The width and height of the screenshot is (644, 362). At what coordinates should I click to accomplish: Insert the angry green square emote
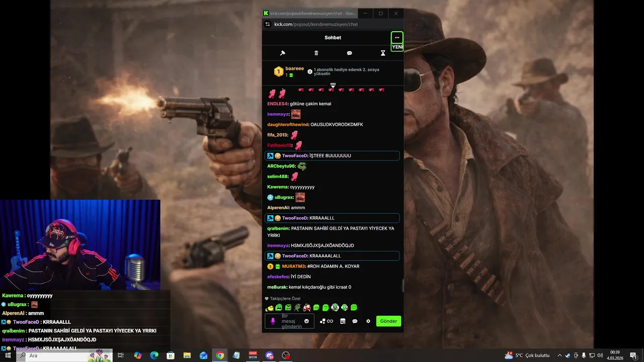pos(288,308)
